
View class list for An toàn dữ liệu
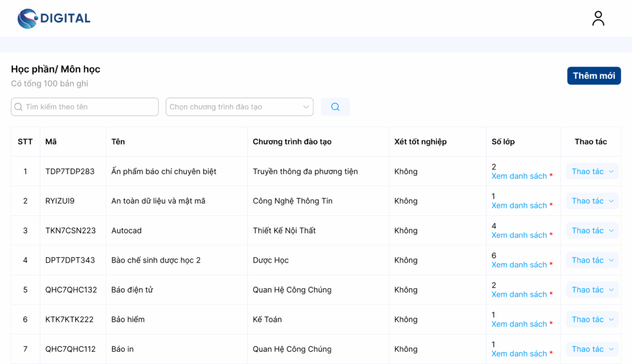[x=519, y=206]
